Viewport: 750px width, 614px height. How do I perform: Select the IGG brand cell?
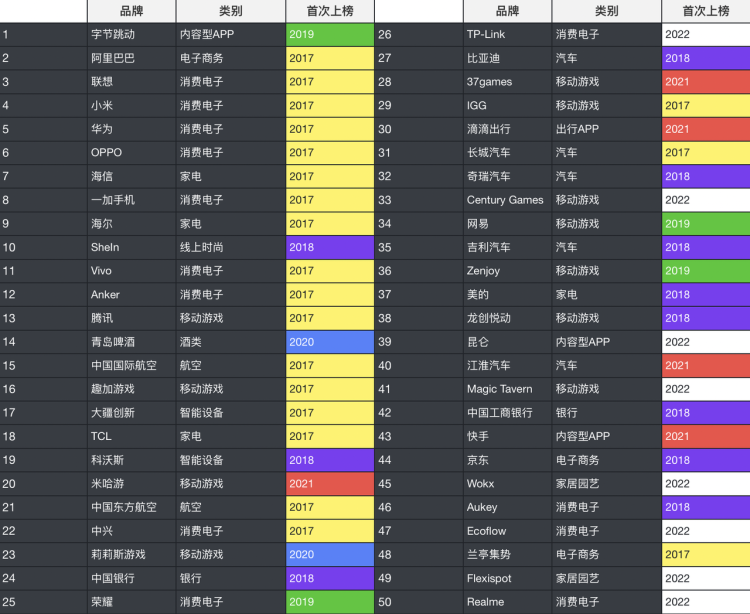(x=507, y=105)
